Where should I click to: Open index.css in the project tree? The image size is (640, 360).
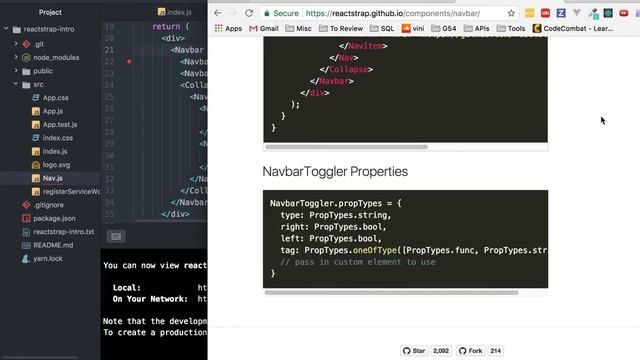tap(52, 138)
